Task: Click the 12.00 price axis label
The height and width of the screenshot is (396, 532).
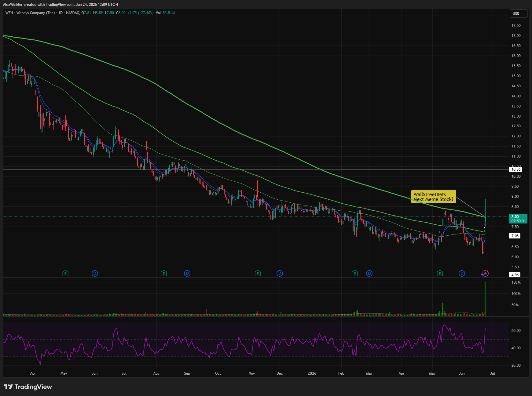Action: (x=516, y=136)
